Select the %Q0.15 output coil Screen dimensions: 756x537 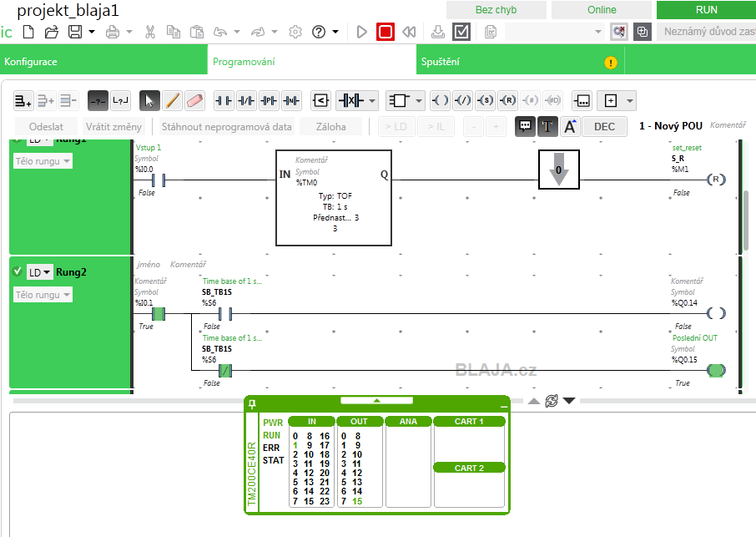coord(716,371)
